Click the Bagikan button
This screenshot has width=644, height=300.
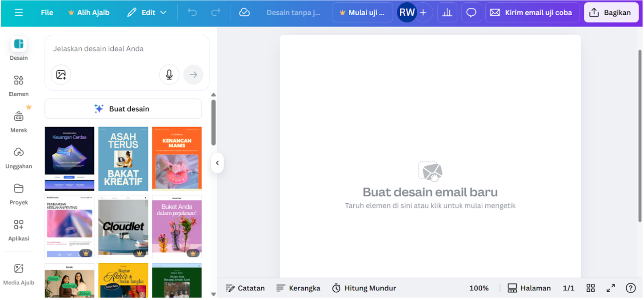pyautogui.click(x=611, y=12)
